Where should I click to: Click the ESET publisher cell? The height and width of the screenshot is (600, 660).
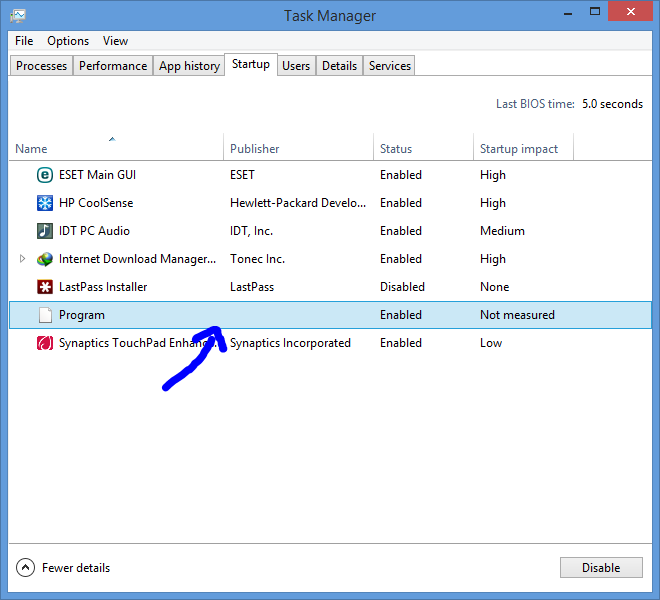click(242, 175)
